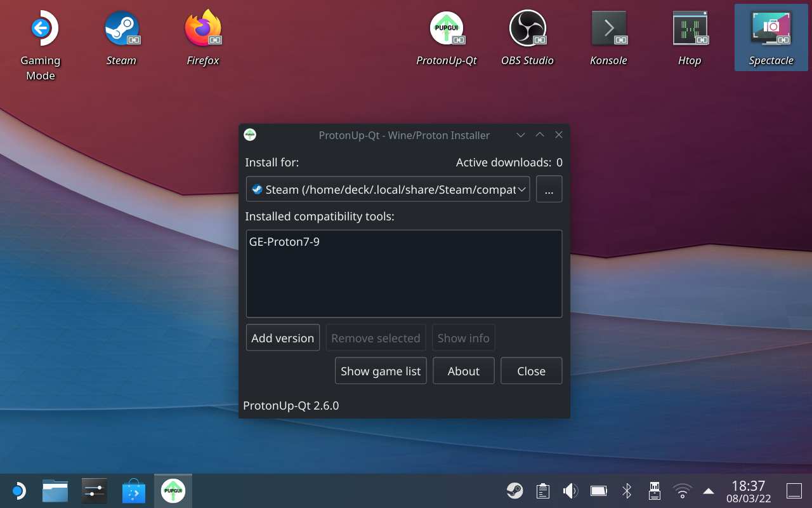Screen dimensions: 812x508
Task: Open the clipboard tray icon
Action: (542, 490)
